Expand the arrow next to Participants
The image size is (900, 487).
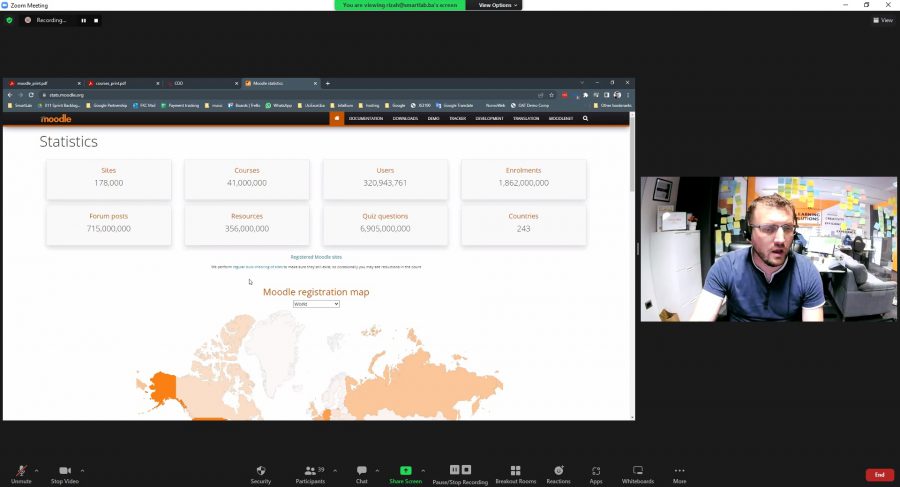[335, 470]
